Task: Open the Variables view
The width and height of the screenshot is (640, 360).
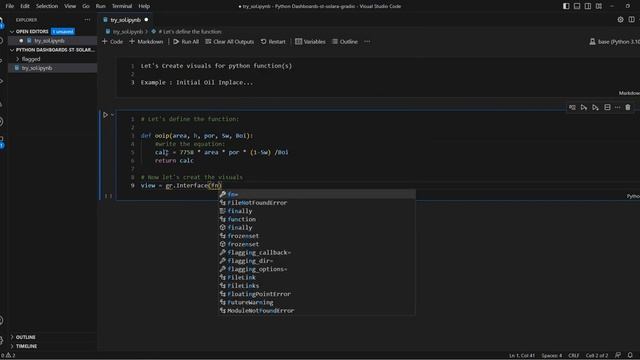Action: [310, 42]
